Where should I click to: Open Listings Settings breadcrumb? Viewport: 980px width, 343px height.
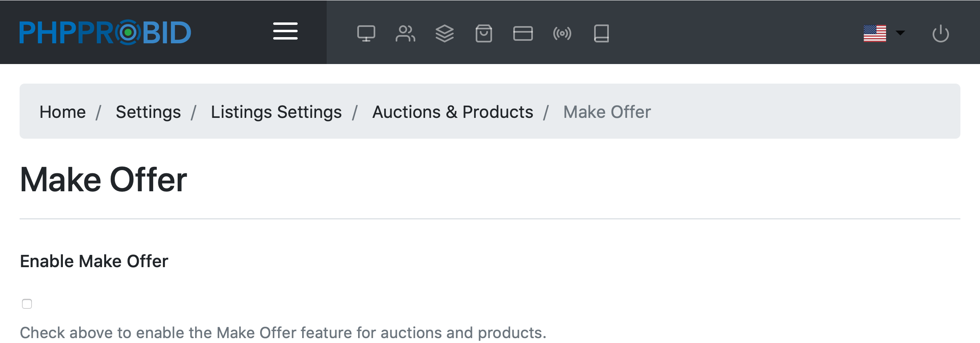276,112
